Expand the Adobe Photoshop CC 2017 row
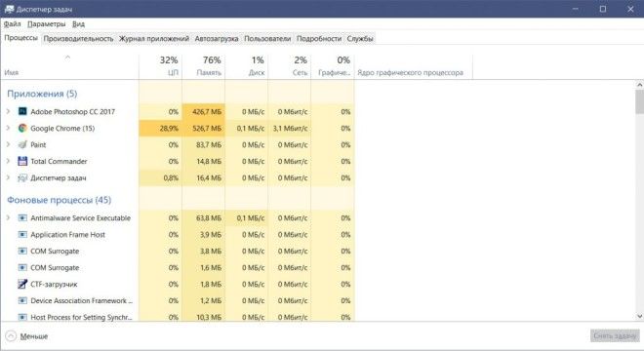644x351 pixels. [8, 112]
